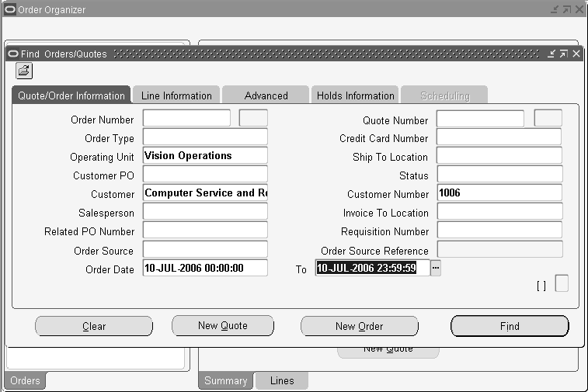Click the Order Date field 10-JUL-2006 00:00:00
588x392 pixels.
click(x=205, y=268)
